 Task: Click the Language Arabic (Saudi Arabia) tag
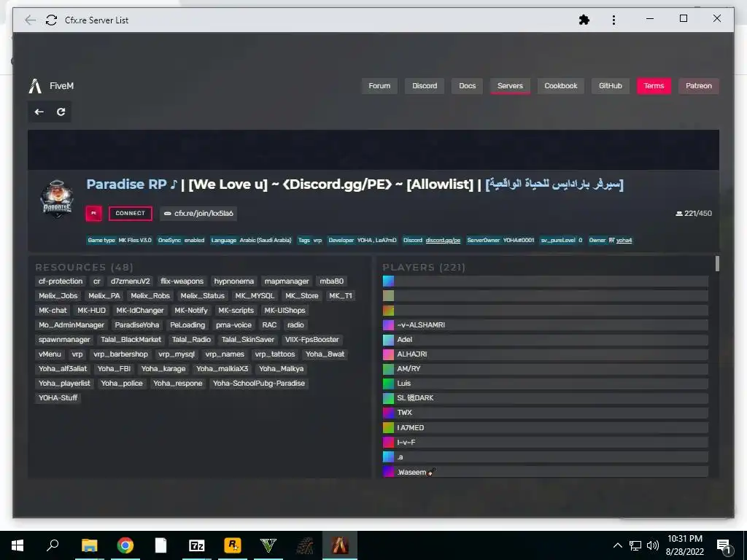pyautogui.click(x=251, y=241)
